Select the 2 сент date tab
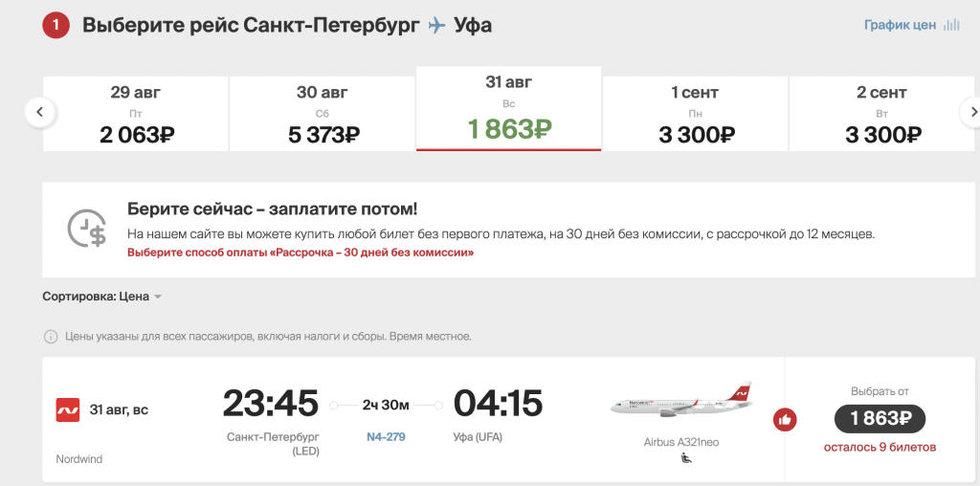Image resolution: width=980 pixels, height=486 pixels. (881, 114)
